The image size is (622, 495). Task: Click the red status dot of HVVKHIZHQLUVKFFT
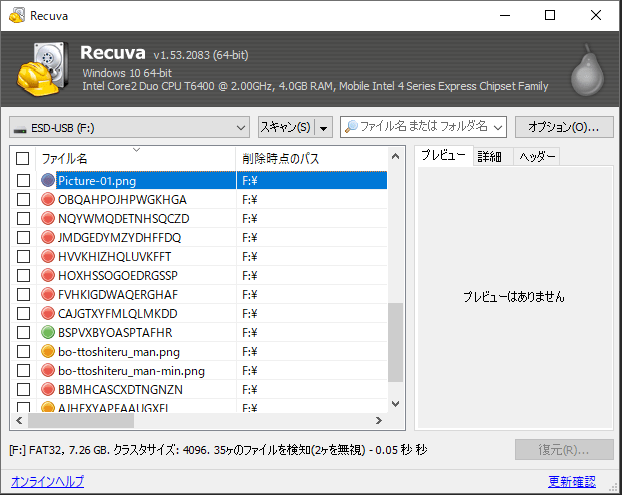[48, 256]
